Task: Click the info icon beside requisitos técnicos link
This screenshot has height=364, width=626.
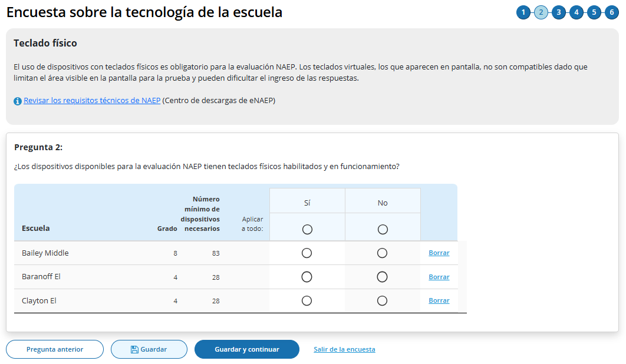Action: coord(18,101)
